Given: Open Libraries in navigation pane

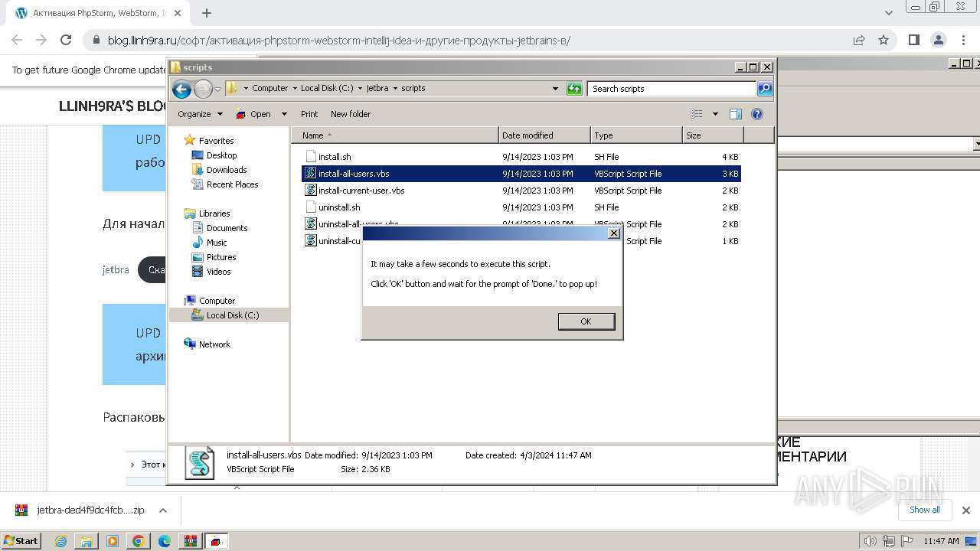Looking at the screenshot, I should [x=214, y=214].
